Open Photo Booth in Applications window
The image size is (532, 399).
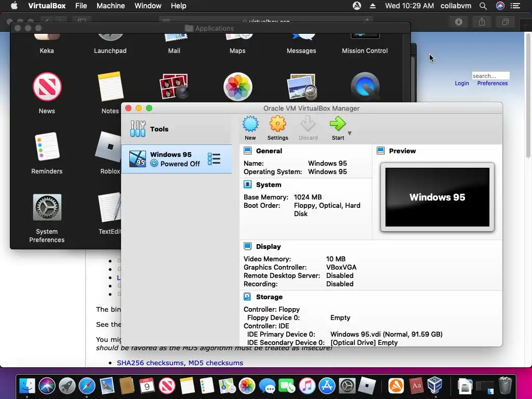coord(174,86)
